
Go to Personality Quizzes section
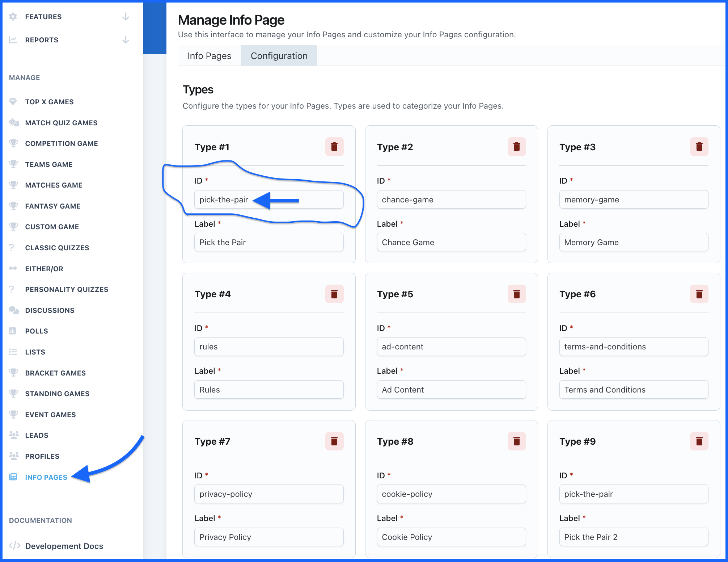[x=67, y=289]
